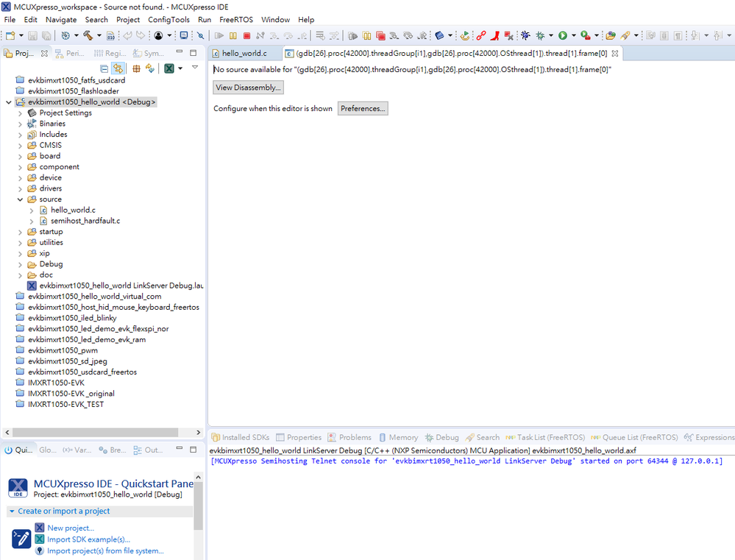
Task: Open the Run menu
Action: 205,20
